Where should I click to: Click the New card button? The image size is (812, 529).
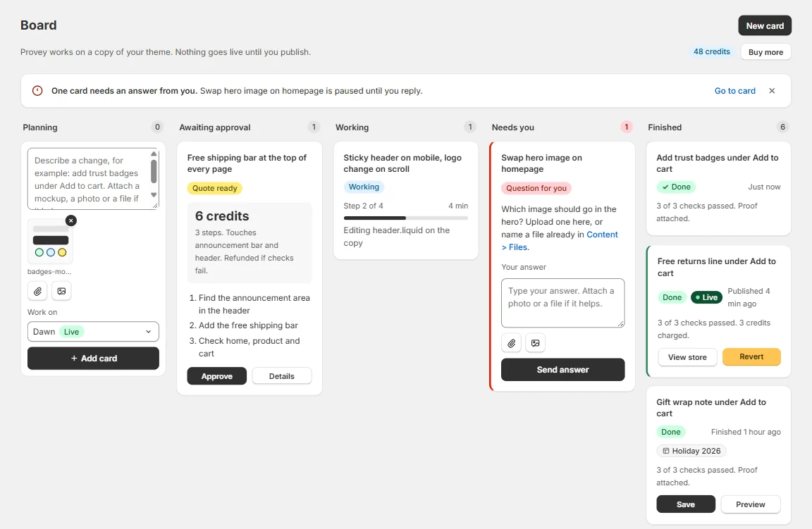[765, 26]
